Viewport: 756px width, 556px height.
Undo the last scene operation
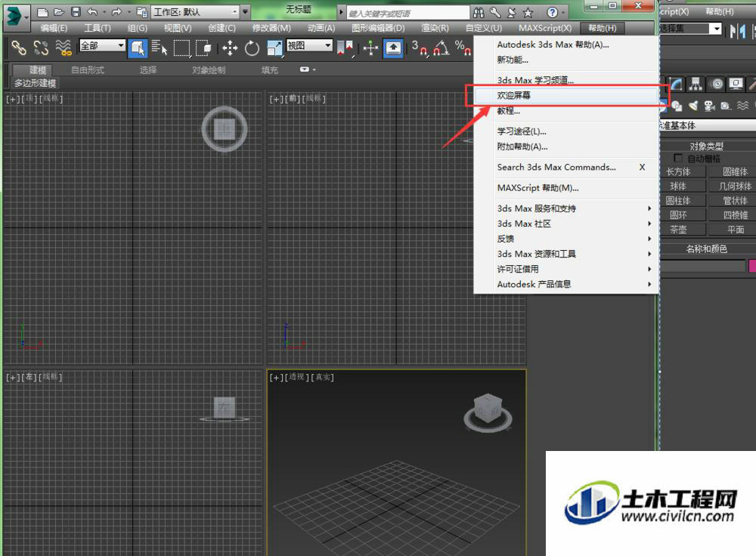click(x=92, y=12)
